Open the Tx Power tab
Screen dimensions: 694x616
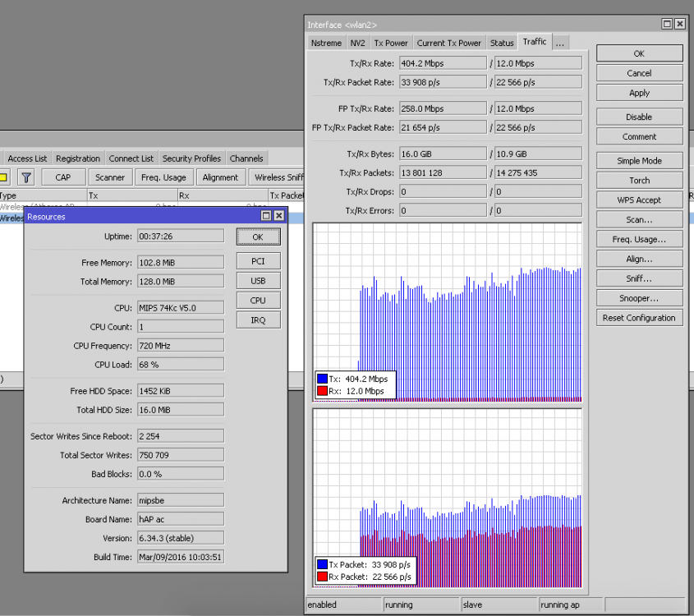pyautogui.click(x=390, y=43)
